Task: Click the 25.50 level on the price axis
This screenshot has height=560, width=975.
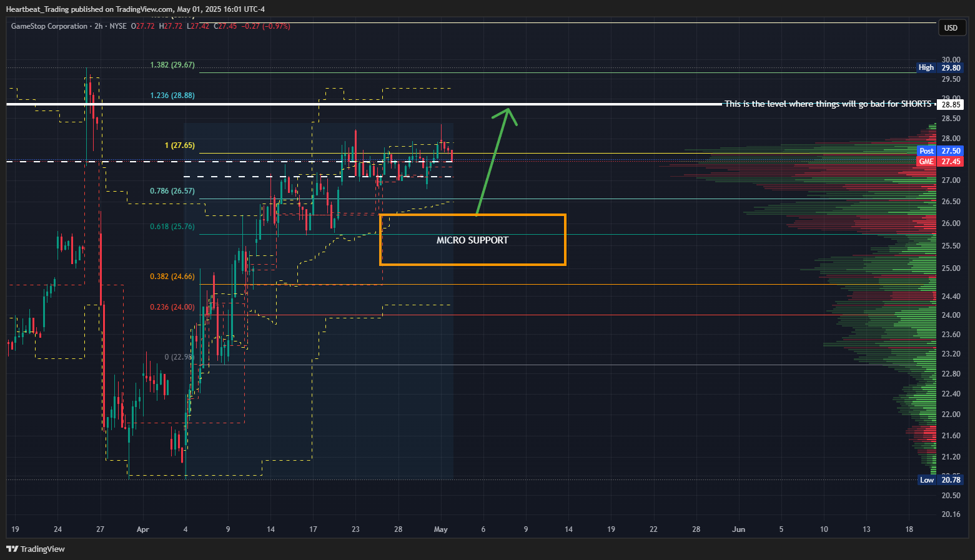Action: 951,246
